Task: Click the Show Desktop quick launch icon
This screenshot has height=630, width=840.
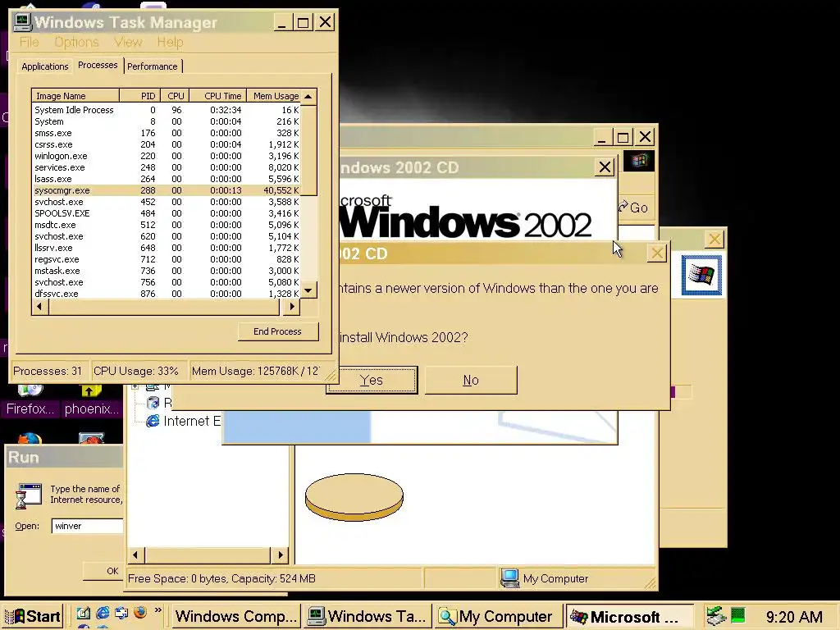Action: tap(83, 613)
